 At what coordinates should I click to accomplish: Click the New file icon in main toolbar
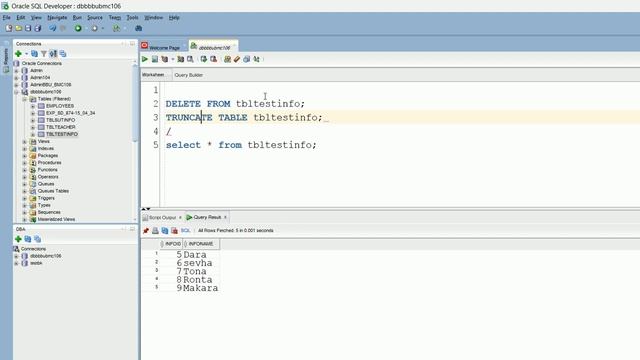9,28
